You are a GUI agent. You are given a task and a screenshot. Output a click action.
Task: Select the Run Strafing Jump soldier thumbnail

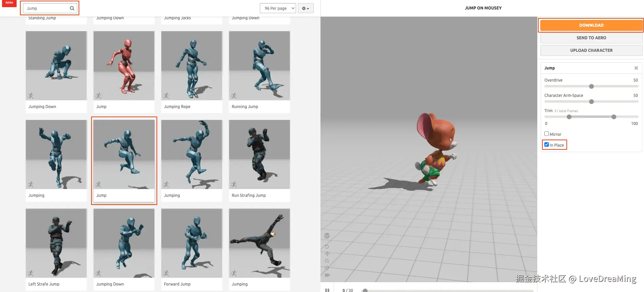tap(259, 154)
